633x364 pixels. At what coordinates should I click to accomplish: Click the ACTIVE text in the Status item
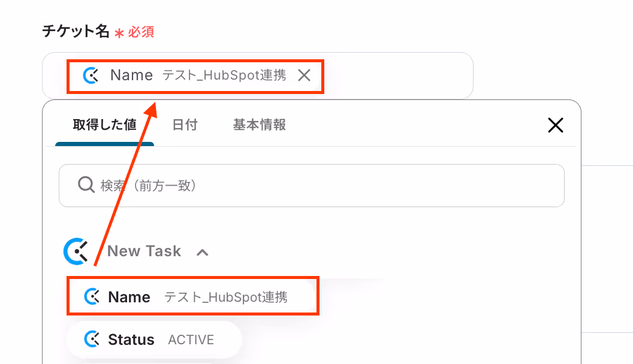[x=191, y=340]
